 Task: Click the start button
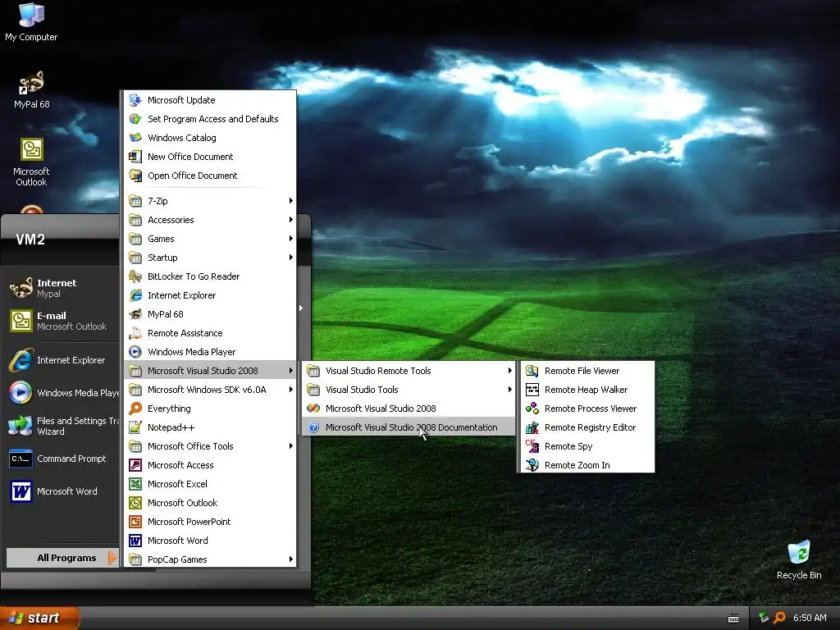pyautogui.click(x=39, y=619)
